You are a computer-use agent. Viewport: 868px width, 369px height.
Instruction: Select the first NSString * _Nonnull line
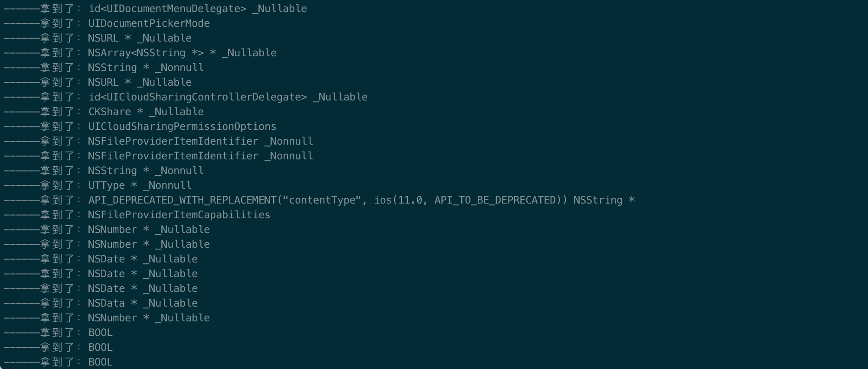104,68
